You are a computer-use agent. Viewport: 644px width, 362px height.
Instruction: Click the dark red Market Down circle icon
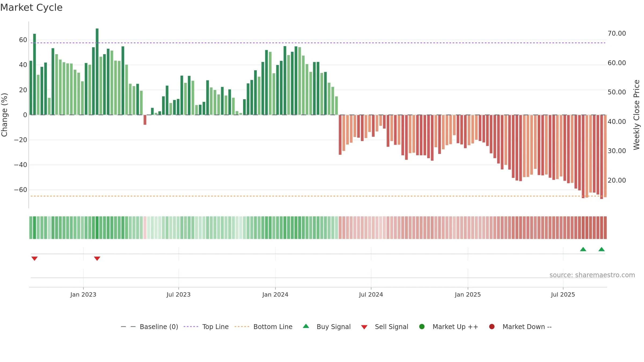coord(492,327)
